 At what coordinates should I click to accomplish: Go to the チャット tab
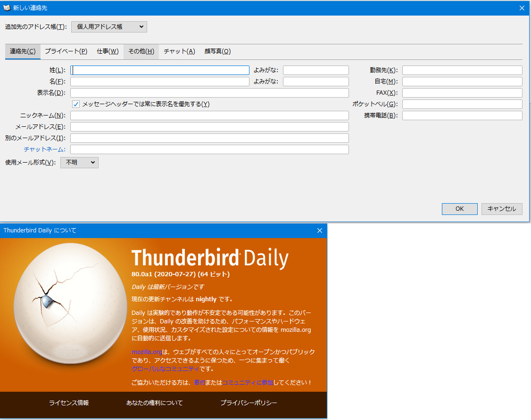point(179,51)
